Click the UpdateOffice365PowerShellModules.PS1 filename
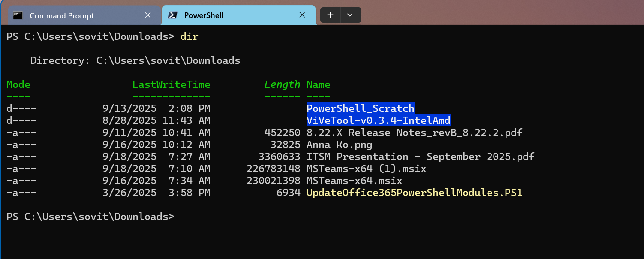This screenshot has height=259, width=644. coord(415,193)
